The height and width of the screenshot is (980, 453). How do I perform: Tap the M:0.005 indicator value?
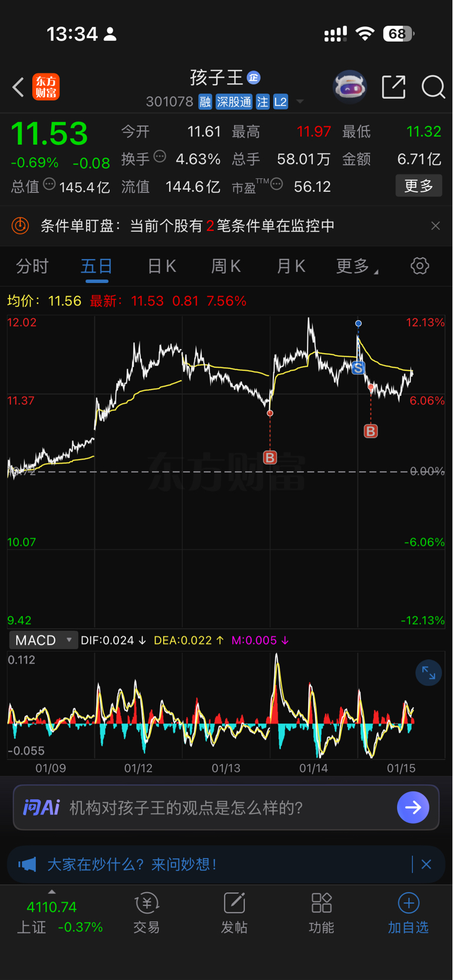[x=260, y=640]
